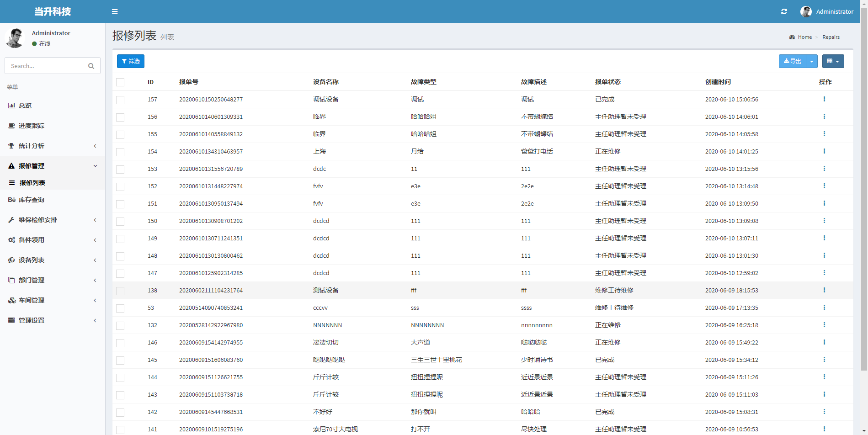Image resolution: width=868 pixels, height=435 pixels.
Task: Check the checkbox for row ID 156
Action: 120,117
